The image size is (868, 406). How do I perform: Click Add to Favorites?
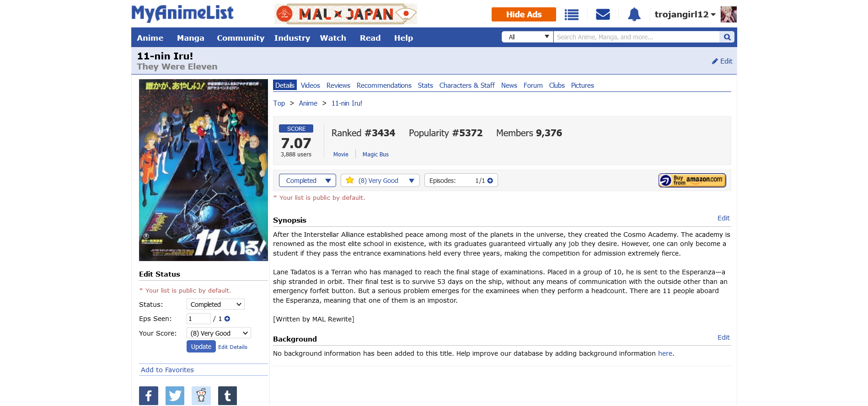(x=167, y=370)
